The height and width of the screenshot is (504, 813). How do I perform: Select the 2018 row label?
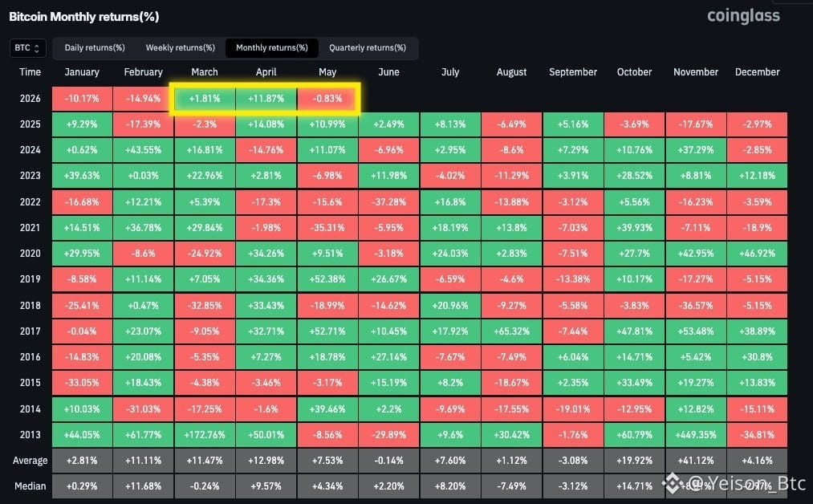coord(30,306)
